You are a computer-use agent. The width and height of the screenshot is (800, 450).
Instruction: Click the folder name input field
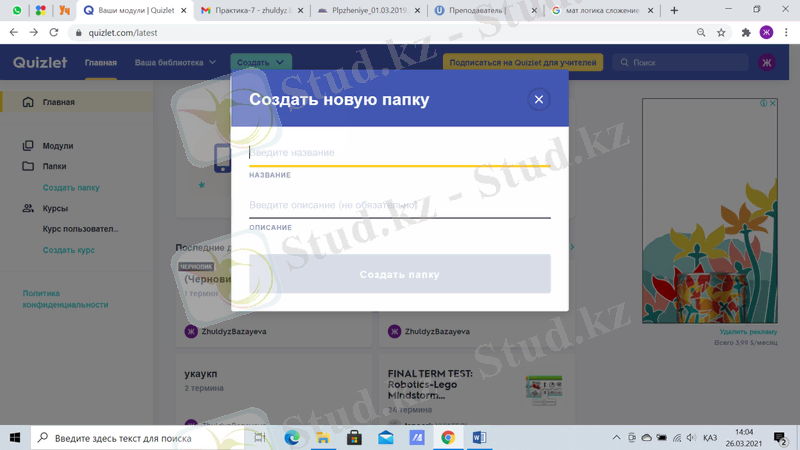tap(399, 153)
